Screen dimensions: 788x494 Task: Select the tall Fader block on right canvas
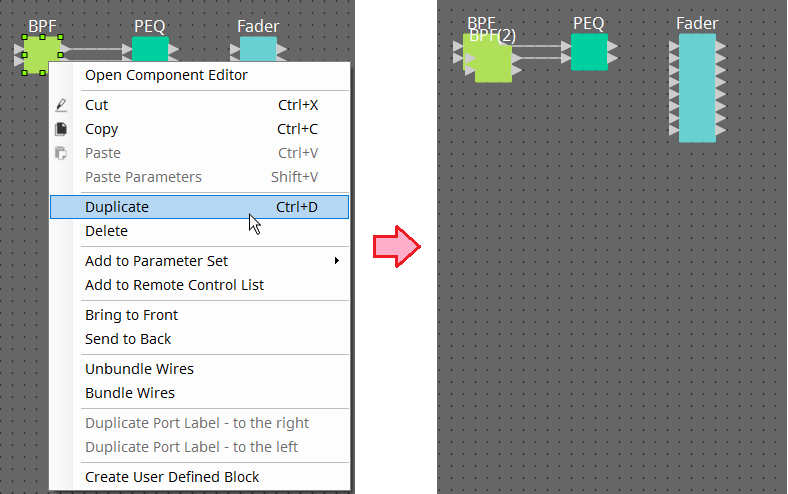point(697,88)
